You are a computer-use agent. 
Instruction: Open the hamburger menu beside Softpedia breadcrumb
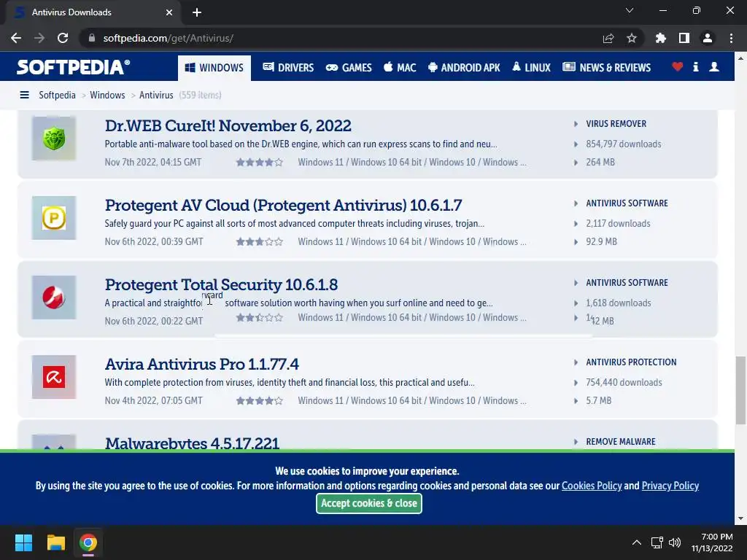tap(24, 96)
